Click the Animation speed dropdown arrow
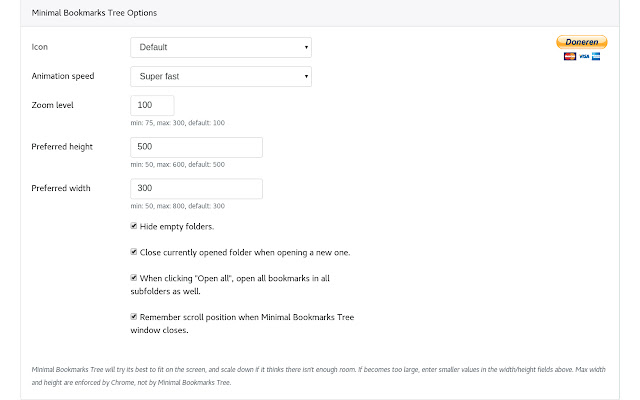The image size is (640, 400). tap(305, 75)
